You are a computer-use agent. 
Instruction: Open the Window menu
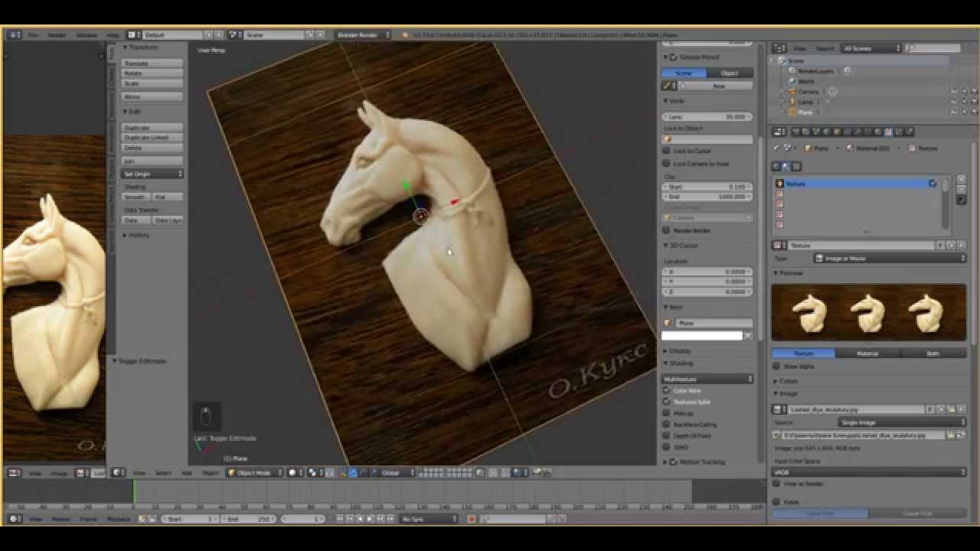tap(87, 35)
